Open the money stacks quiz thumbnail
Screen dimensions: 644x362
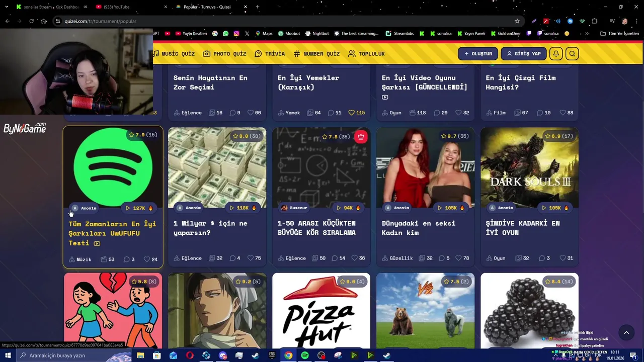[x=217, y=167]
